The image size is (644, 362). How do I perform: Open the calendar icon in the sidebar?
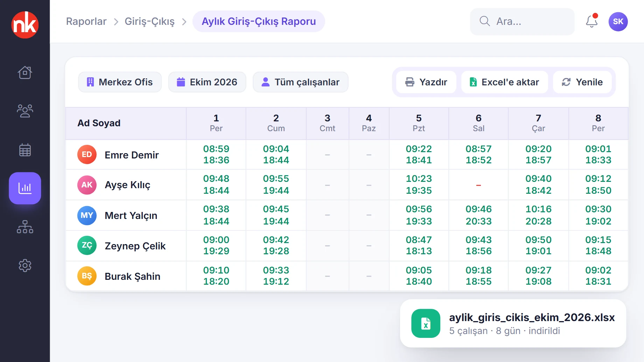[25, 150]
